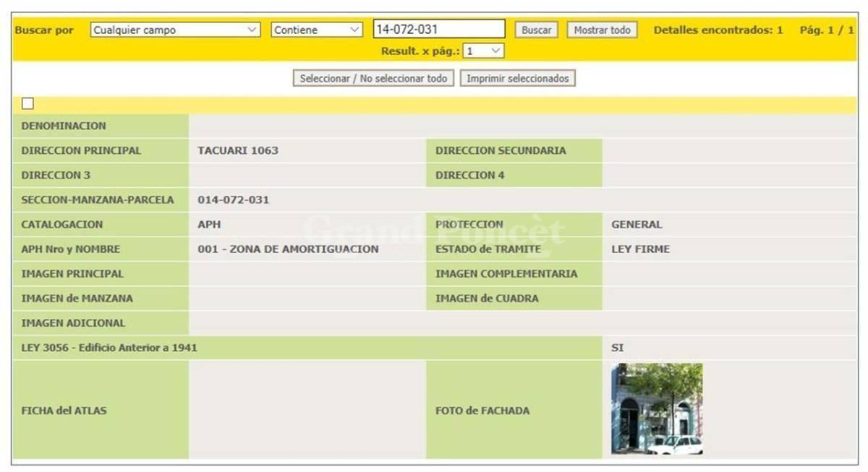Click the 'Buscar por' label

coord(44,30)
